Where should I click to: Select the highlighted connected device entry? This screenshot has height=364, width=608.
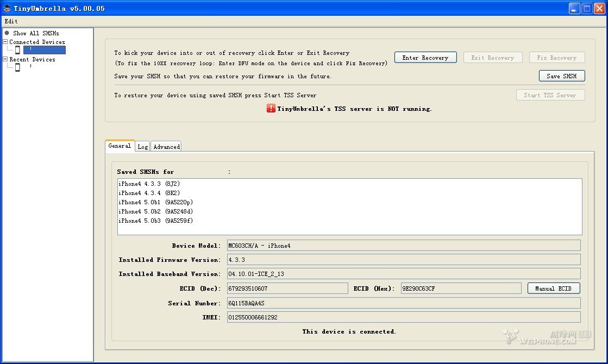click(44, 50)
